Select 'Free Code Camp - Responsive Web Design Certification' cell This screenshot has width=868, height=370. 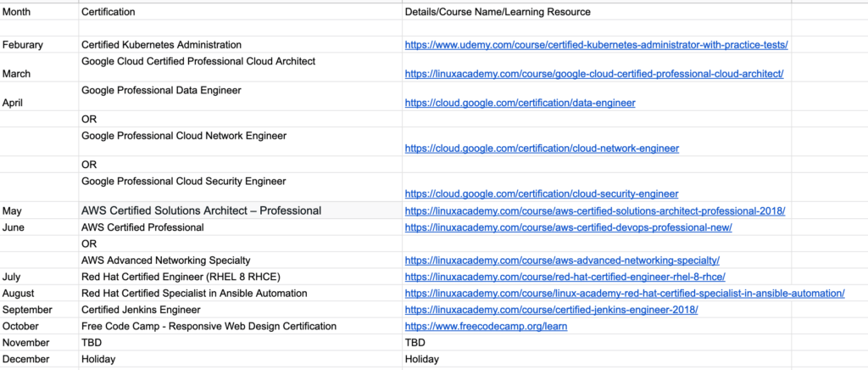[240, 326]
